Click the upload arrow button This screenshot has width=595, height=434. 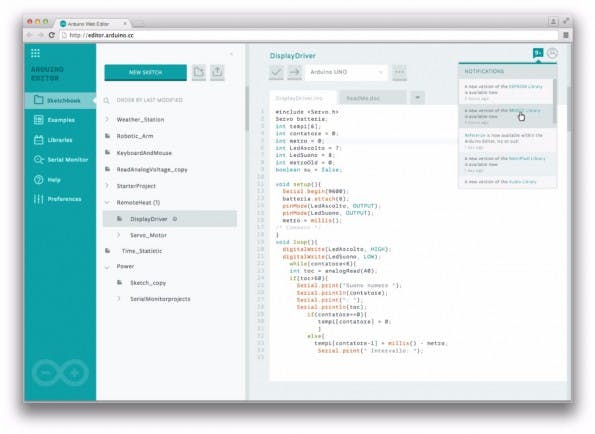click(x=294, y=72)
